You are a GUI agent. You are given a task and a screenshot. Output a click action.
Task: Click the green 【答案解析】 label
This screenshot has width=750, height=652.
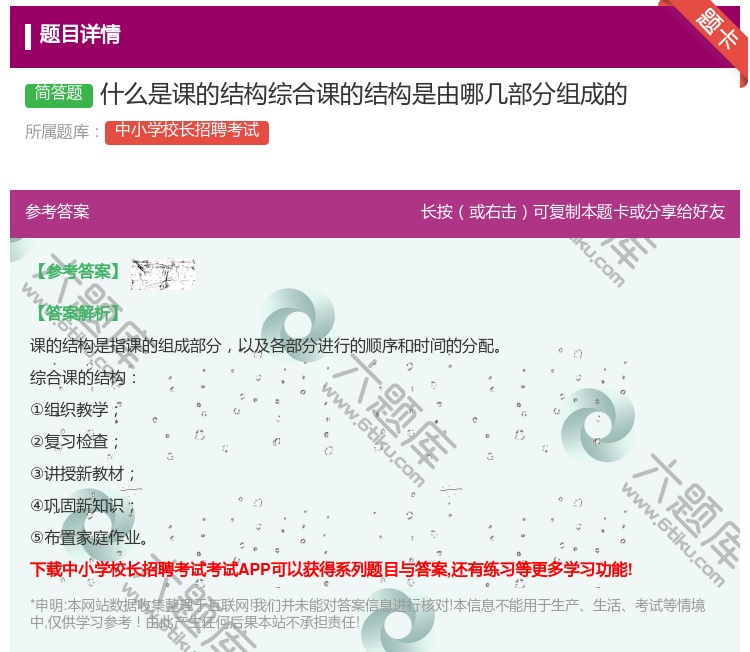click(77, 313)
